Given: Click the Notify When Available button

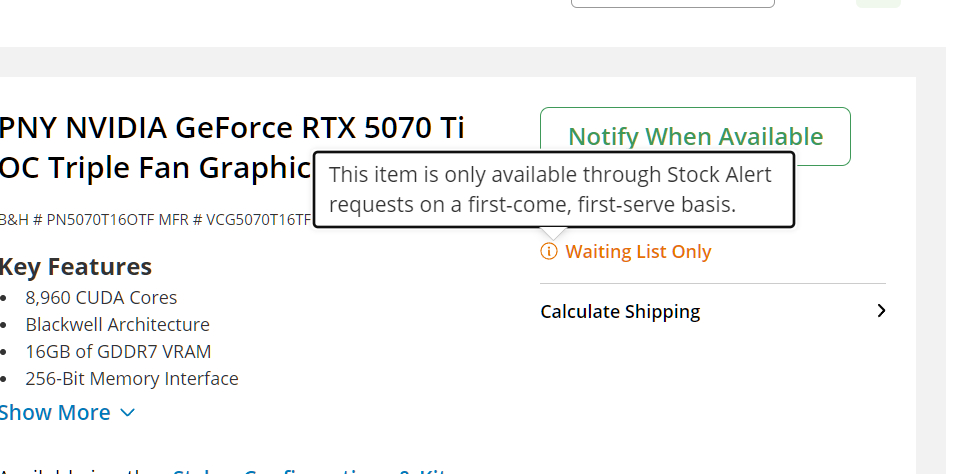Looking at the screenshot, I should [x=695, y=136].
